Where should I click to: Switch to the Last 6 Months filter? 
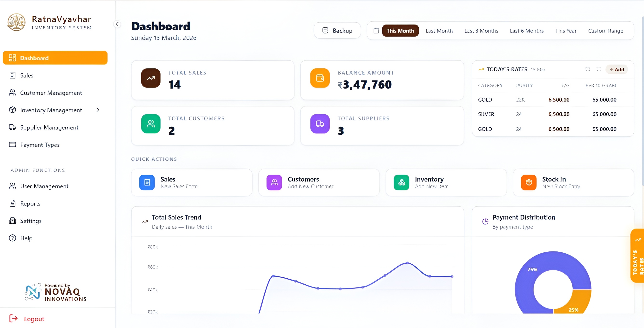pyautogui.click(x=526, y=31)
